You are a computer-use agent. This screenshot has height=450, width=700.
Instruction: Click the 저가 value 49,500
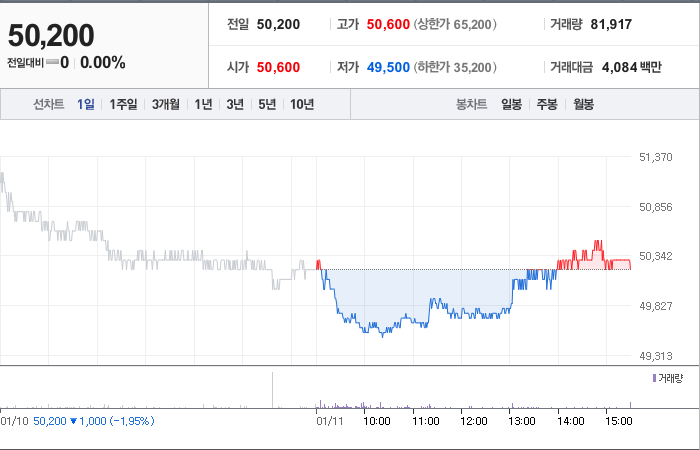388,67
